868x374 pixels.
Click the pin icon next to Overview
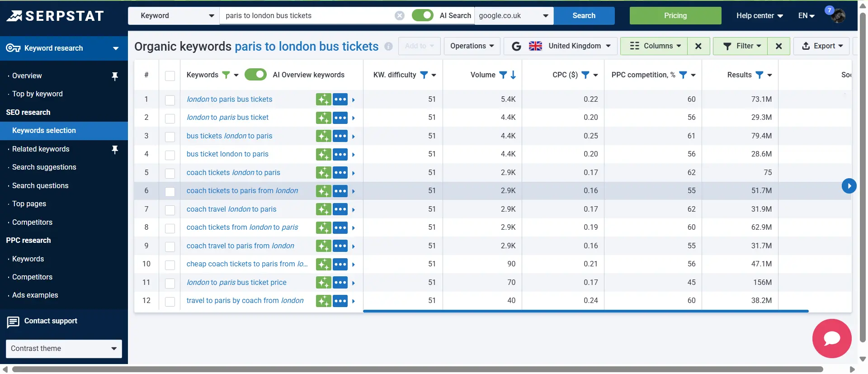pos(115,76)
